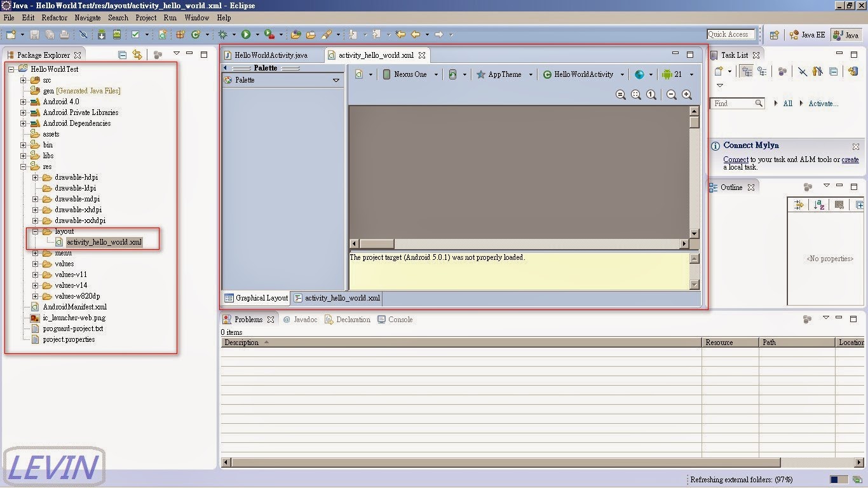868x488 pixels.
Task: Click the Find field in Task List
Action: coord(737,104)
